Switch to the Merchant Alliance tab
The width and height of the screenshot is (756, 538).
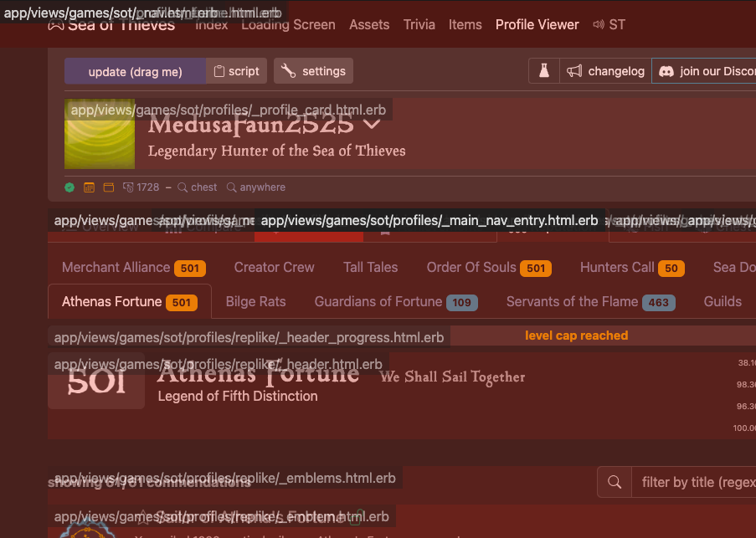pos(116,268)
